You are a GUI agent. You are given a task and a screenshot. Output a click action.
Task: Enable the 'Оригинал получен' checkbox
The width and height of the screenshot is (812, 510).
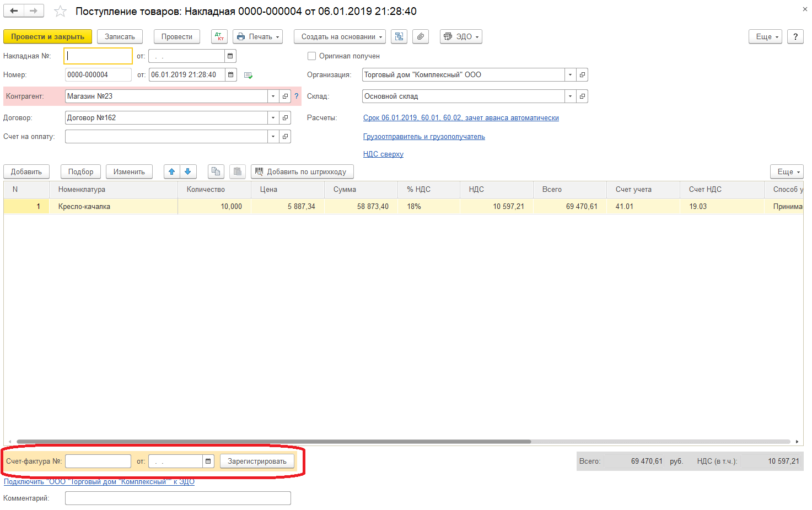click(312, 56)
